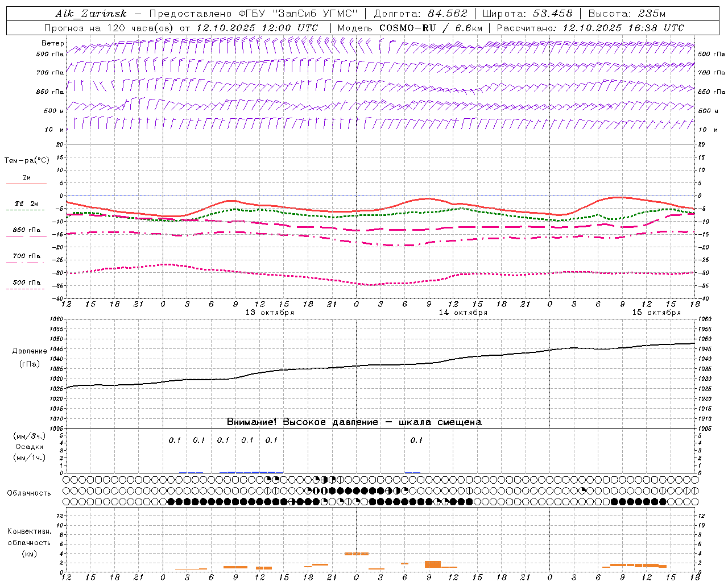The width and height of the screenshot is (728, 582).
Task: Click the station name Alk_Zarinsk
Action: (x=91, y=14)
